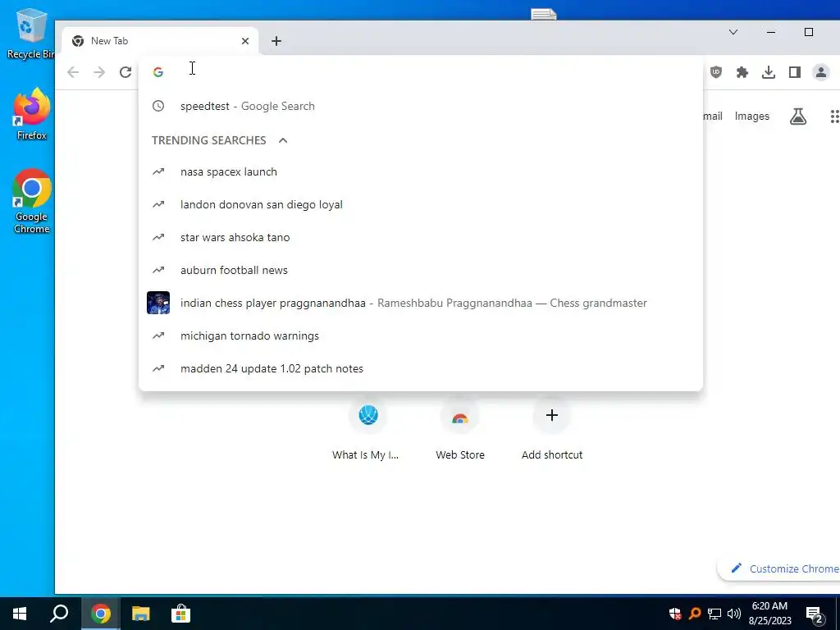Choose landon donovan san diego loyal
The height and width of the screenshot is (630, 840).
coord(421,204)
